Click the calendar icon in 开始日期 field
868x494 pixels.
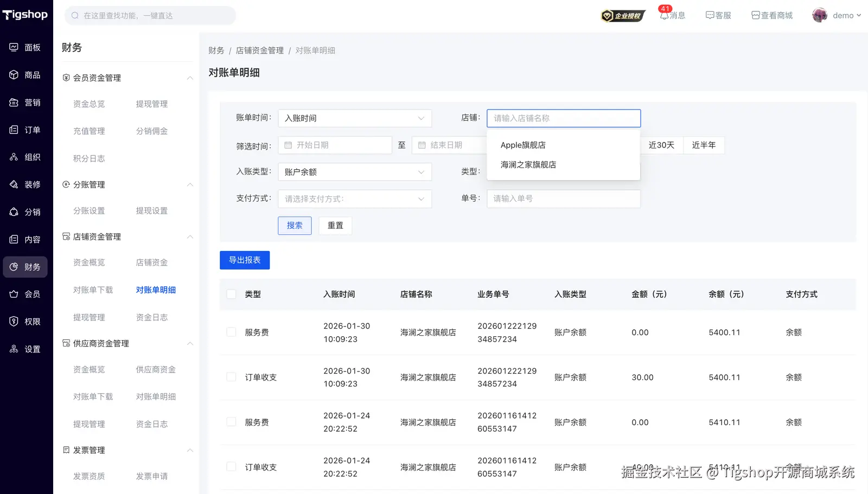[288, 145]
